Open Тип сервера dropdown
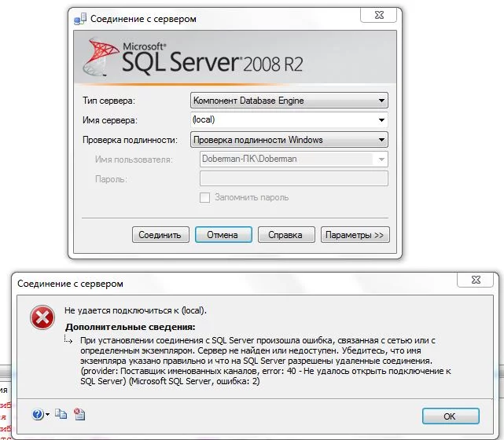This screenshot has width=504, height=440. click(x=289, y=101)
